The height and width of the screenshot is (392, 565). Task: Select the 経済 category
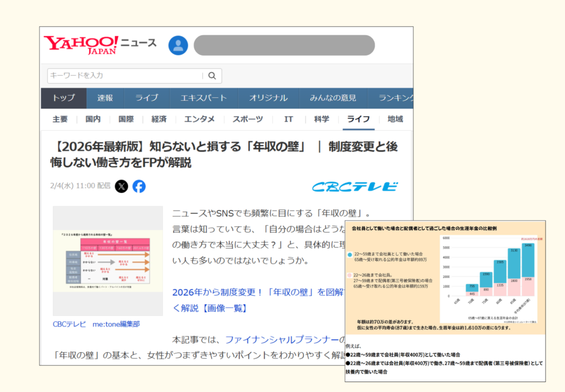click(159, 119)
